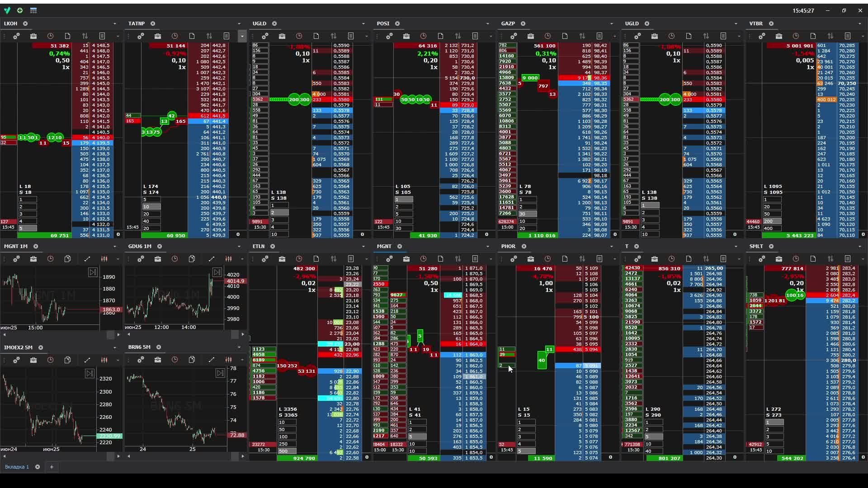Click the list icon in PHOR panel

coord(599,259)
